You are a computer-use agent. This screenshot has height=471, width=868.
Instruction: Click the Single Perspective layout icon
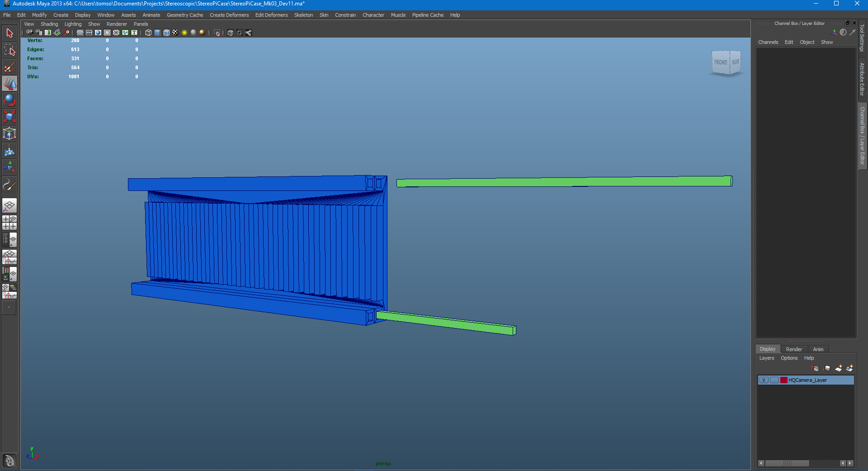click(x=9, y=206)
